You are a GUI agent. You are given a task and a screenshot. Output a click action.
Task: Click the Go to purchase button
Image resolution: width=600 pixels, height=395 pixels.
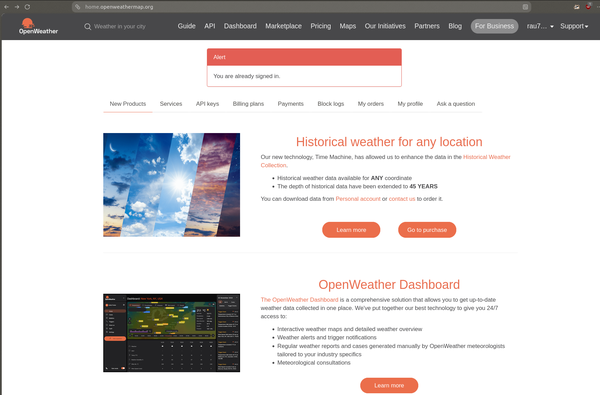[x=427, y=230]
